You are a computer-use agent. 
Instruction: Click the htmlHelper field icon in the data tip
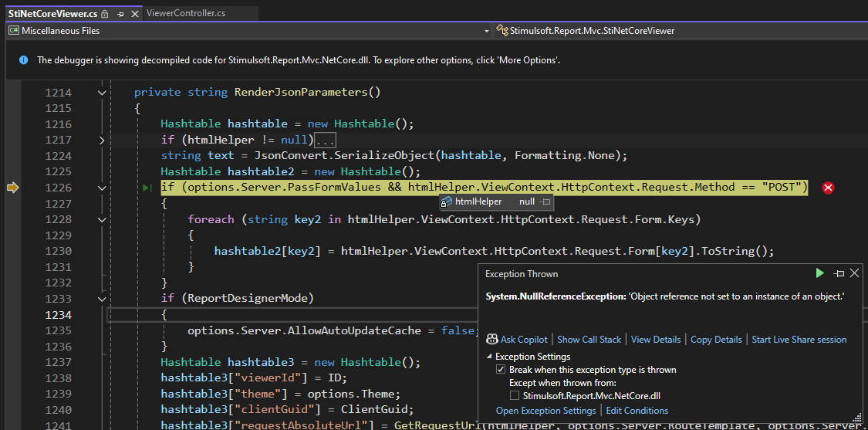tap(446, 202)
